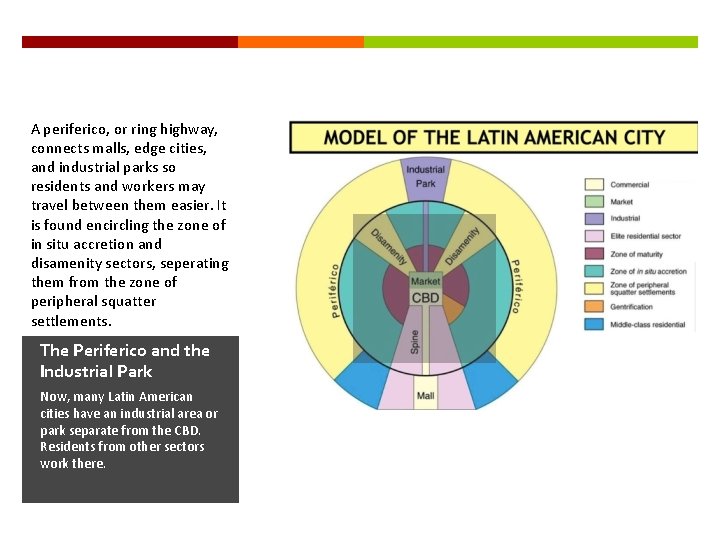Select the Elite residential sector swatch
Screen dimensions: 720x540
594,236
